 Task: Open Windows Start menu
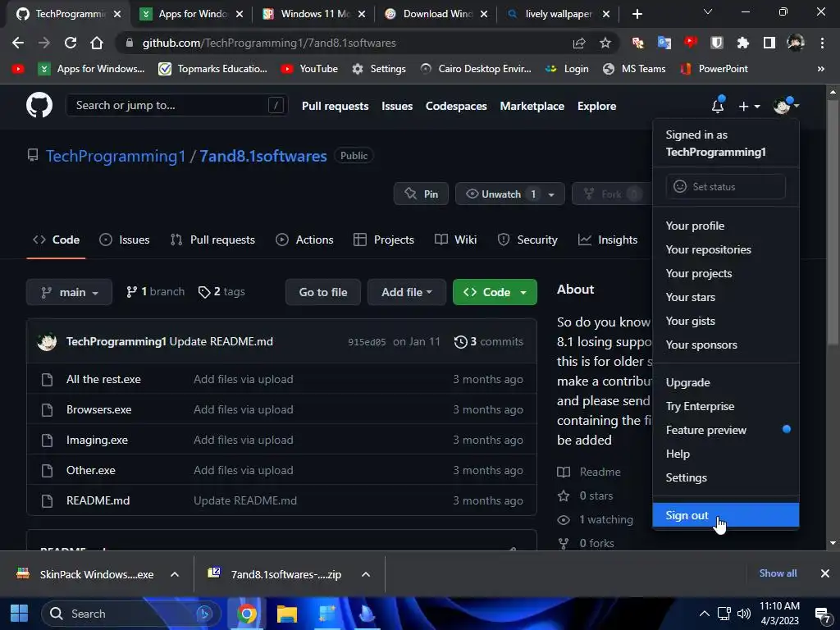tap(20, 614)
